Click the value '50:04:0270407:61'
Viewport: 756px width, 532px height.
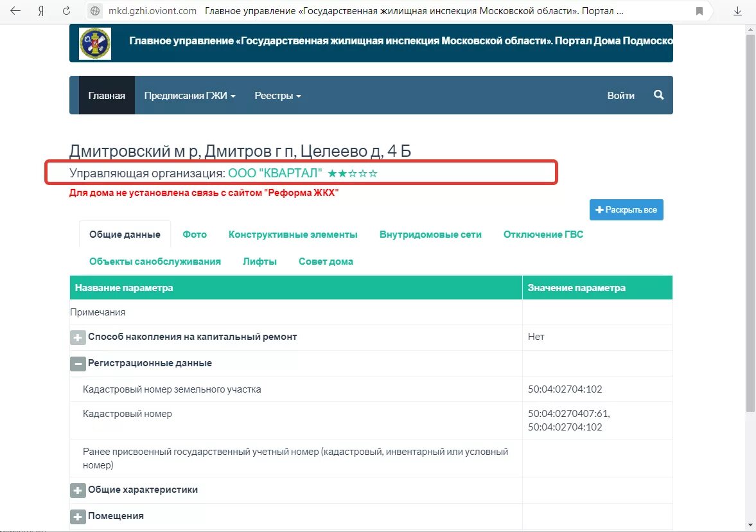pyautogui.click(x=569, y=414)
